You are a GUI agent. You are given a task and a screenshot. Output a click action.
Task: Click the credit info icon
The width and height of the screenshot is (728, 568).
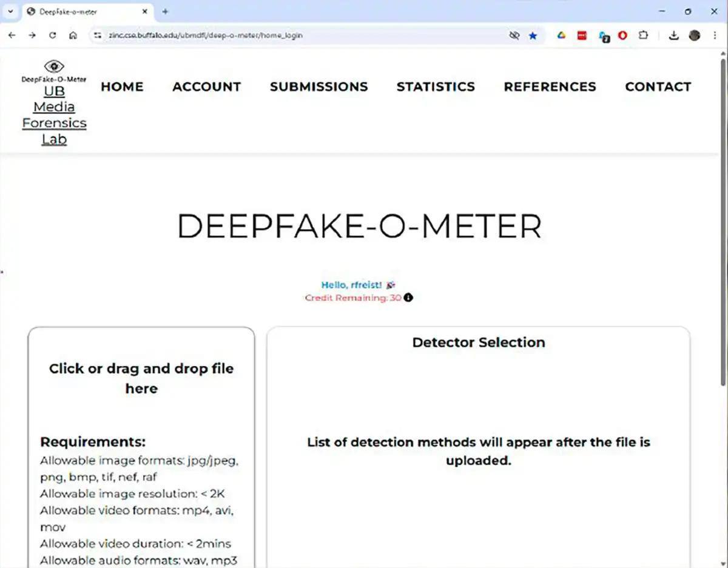click(x=408, y=298)
